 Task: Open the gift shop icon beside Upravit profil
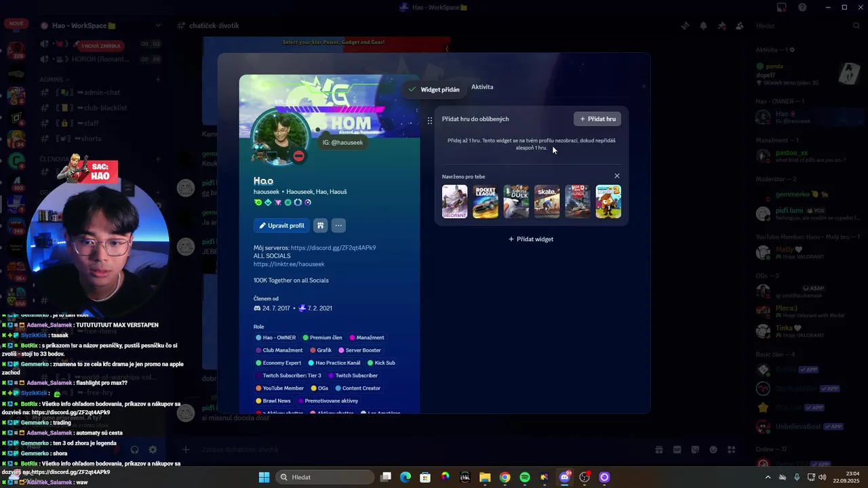pyautogui.click(x=321, y=226)
